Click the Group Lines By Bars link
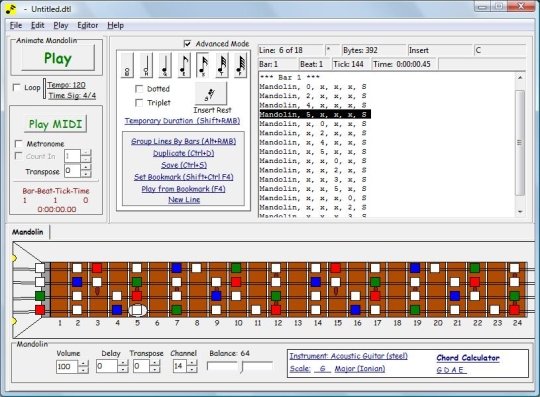Screen dimensions: 540x397 [x=184, y=141]
